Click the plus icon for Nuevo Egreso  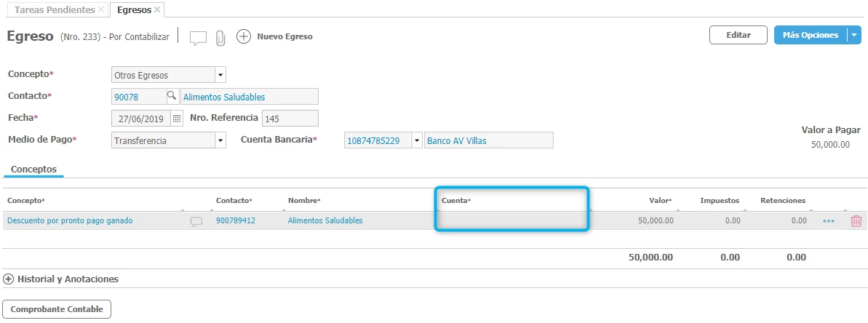pos(244,36)
